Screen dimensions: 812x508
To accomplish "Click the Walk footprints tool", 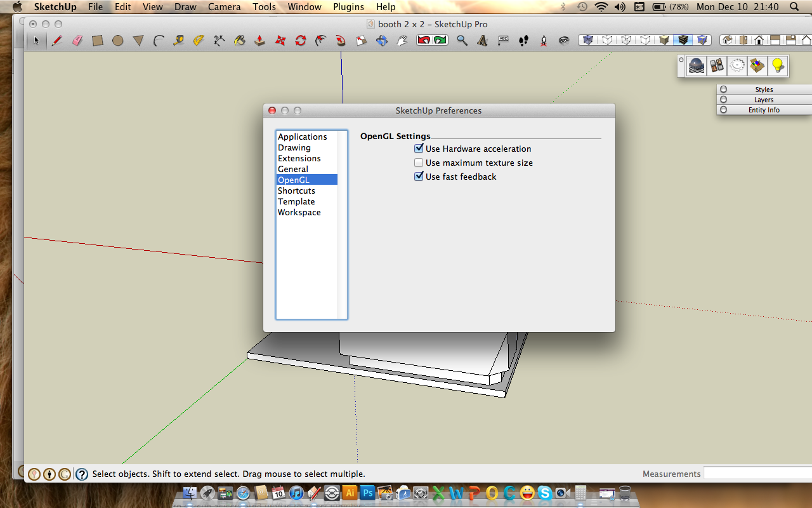I will tap(523, 41).
